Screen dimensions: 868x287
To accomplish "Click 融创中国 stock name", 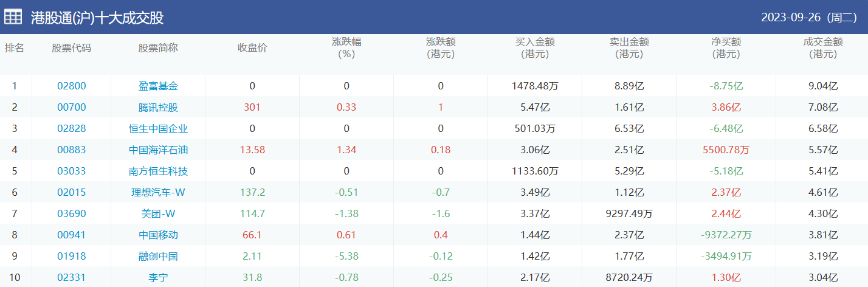I will coord(158,257).
